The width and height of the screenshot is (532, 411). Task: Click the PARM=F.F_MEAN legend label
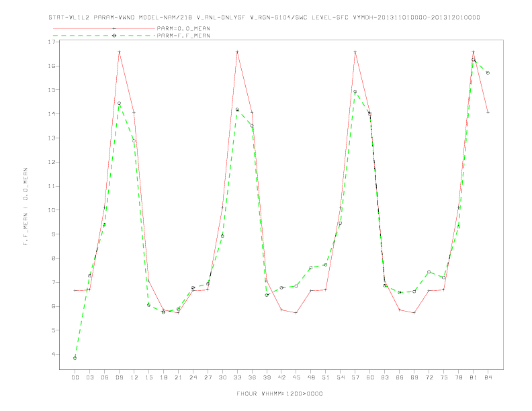click(x=183, y=36)
